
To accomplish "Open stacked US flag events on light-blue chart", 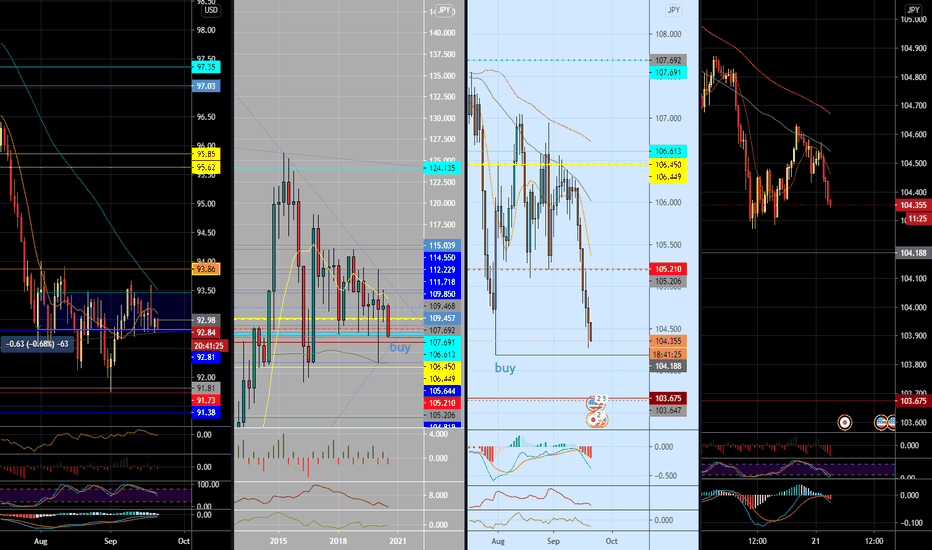I will click(x=596, y=403).
